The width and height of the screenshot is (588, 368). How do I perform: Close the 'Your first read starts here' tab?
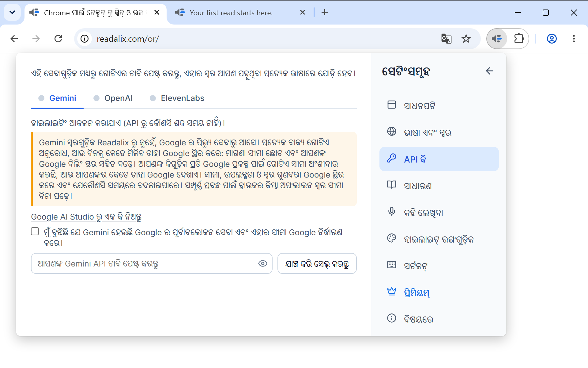pos(303,12)
